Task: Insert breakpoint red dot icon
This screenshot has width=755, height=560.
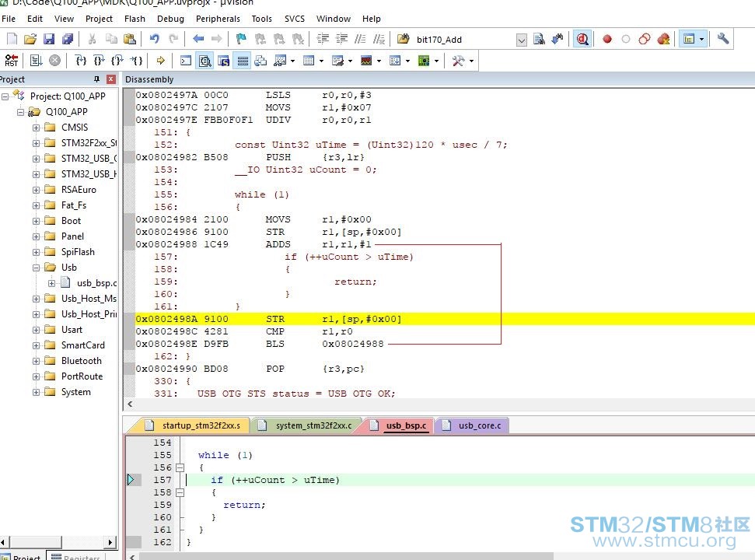Action: tap(606, 39)
